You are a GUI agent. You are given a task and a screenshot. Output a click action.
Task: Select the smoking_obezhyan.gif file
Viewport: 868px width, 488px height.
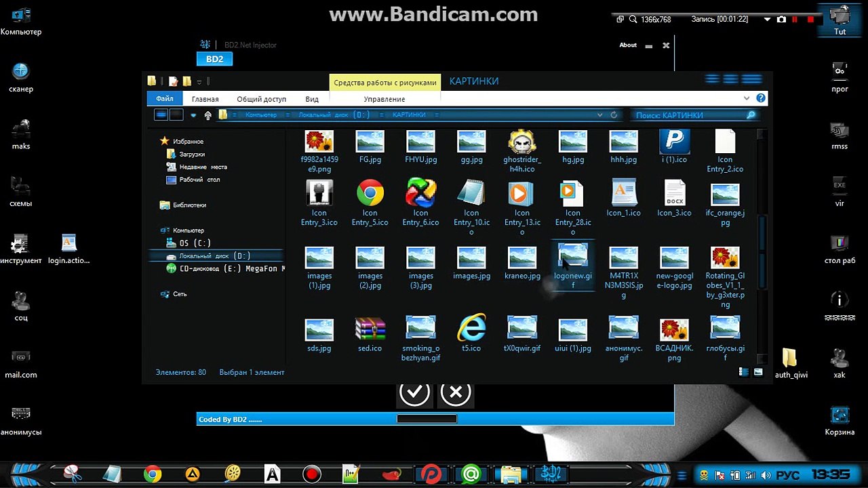(421, 338)
